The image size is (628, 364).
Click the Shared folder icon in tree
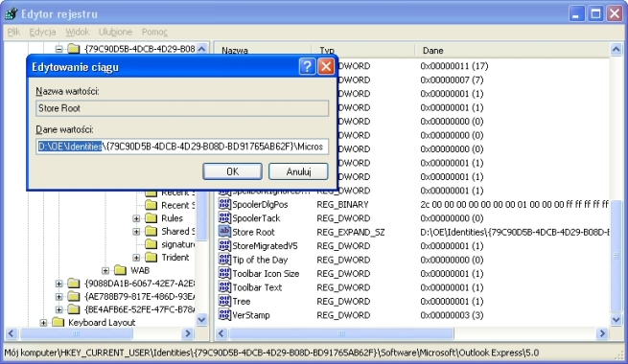[151, 231]
